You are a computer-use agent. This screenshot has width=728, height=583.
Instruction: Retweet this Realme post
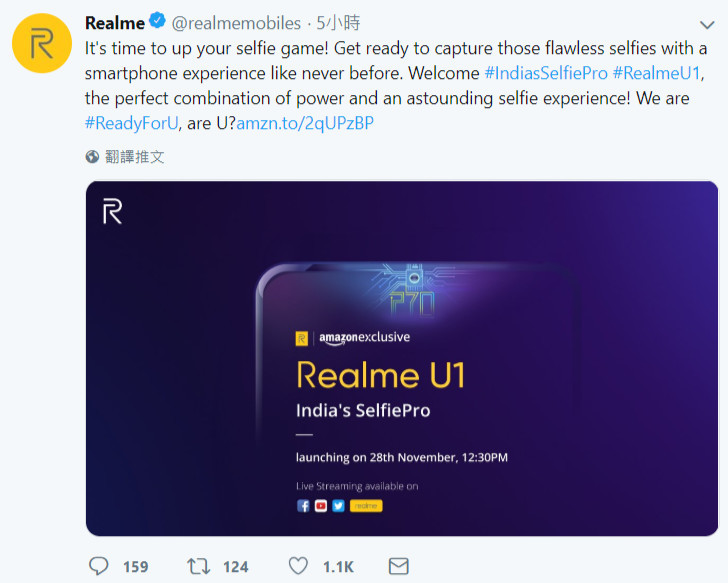click(x=199, y=566)
